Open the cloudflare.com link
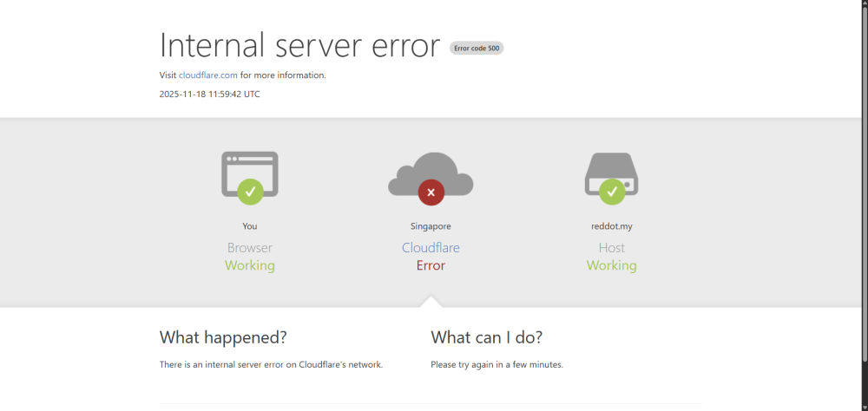Viewport: 868px width, 411px height. coord(208,75)
